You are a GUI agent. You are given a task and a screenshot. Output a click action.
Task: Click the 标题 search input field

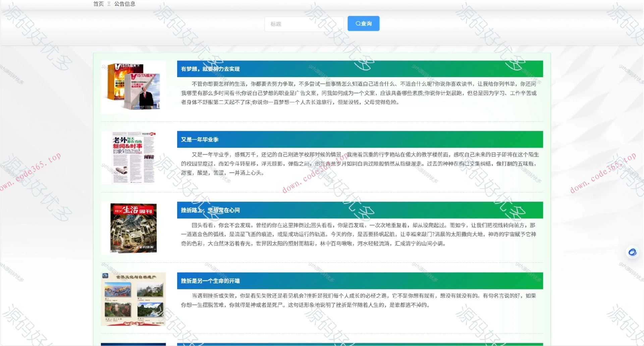pyautogui.click(x=304, y=24)
